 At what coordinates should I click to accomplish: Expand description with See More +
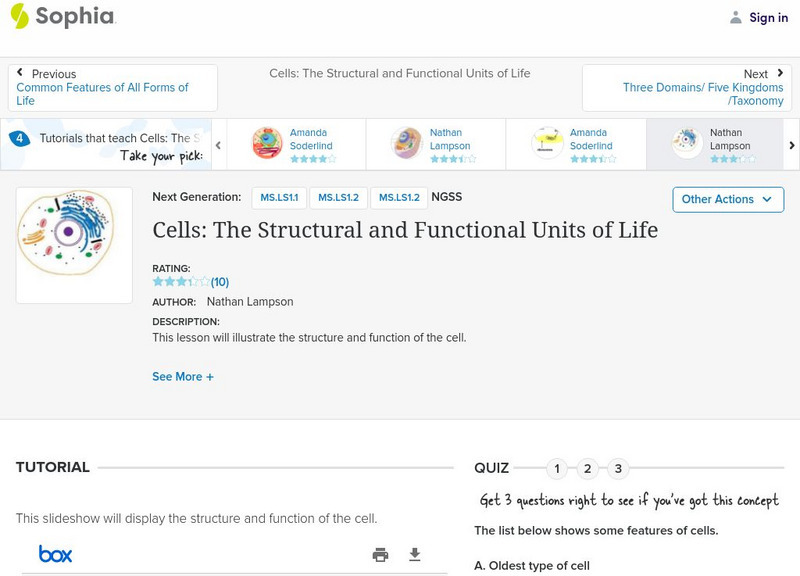[183, 377]
